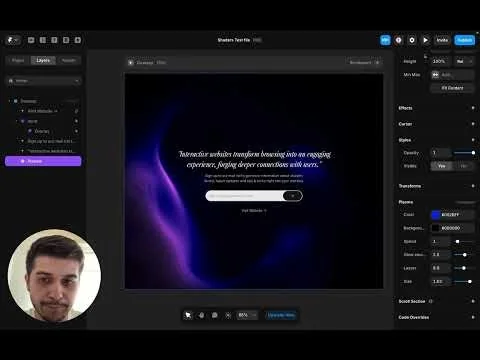Viewport: 480px width, 360px height.
Task: Open the zoom percentage dropdown
Action: click(247, 315)
